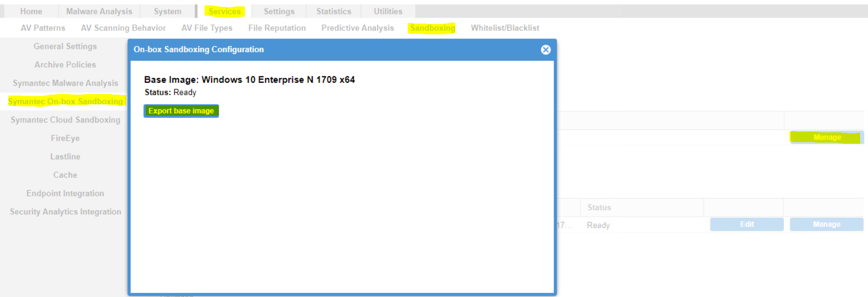Screen dimensions: 868x297
Task: Close the On-box Sandboxing Configuration dialog
Action: point(546,49)
